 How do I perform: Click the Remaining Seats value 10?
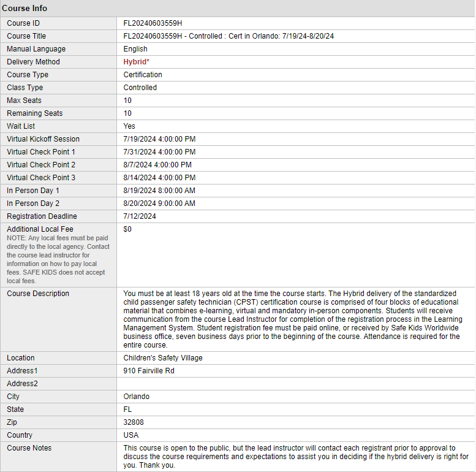tap(127, 113)
